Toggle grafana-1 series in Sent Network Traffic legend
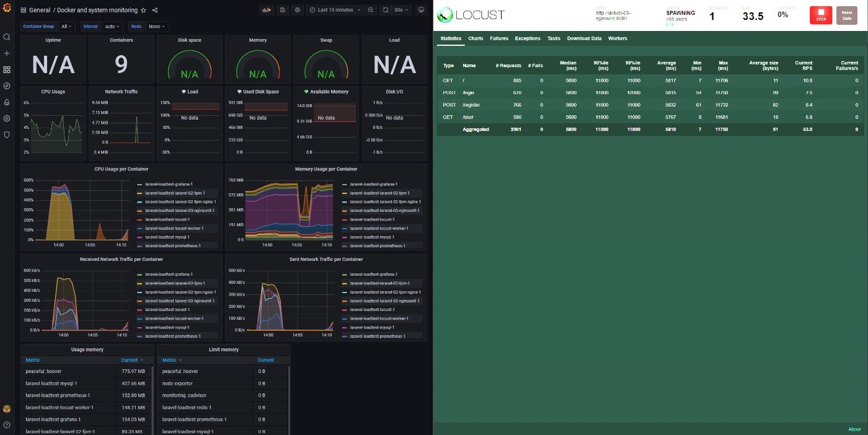 click(374, 274)
